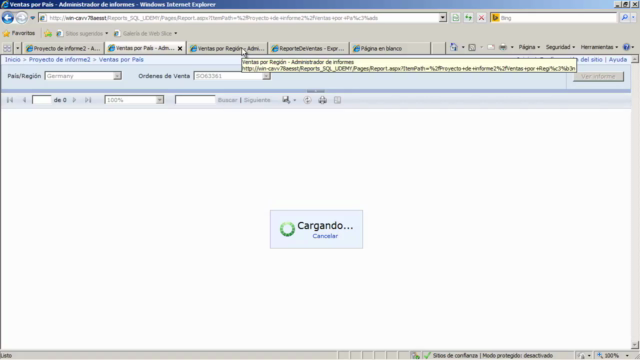Image resolution: width=640 pixels, height=360 pixels.
Task: Follow the Proyecto de informe2 breadcrumb link
Action: click(60, 60)
